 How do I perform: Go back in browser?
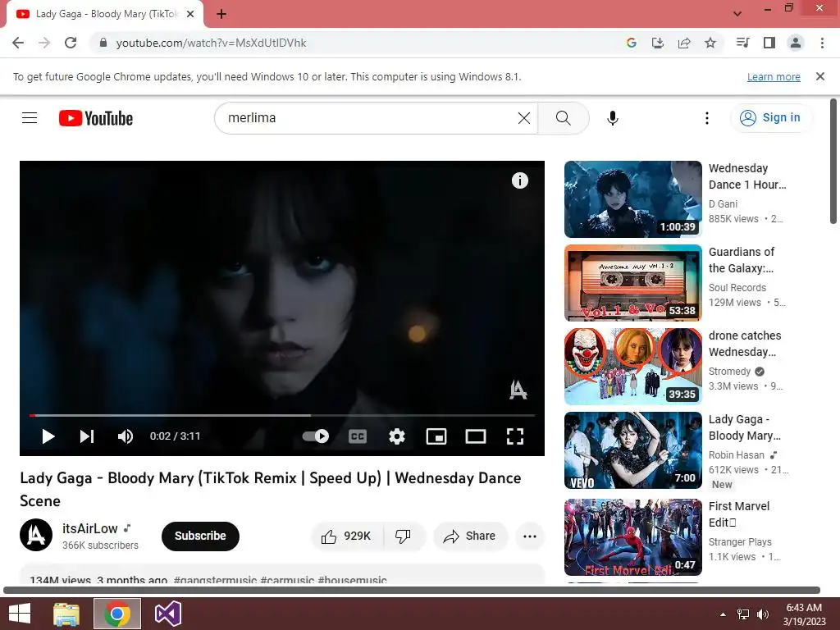coord(18,43)
